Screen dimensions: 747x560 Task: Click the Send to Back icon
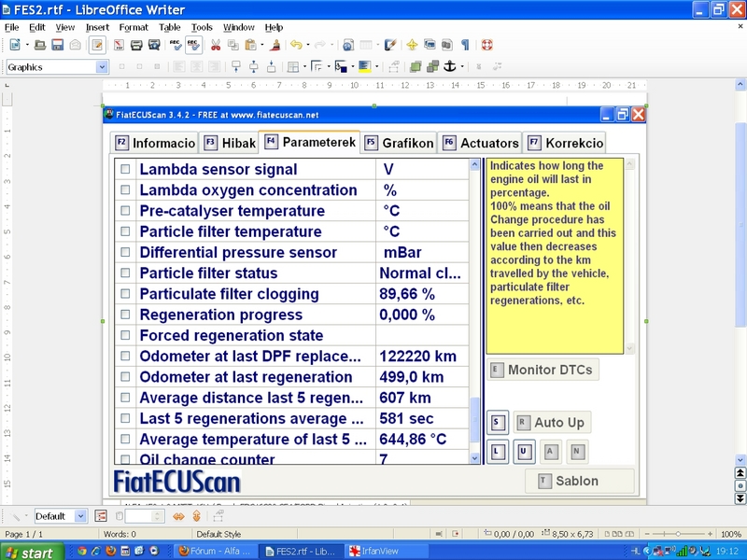pos(432,66)
